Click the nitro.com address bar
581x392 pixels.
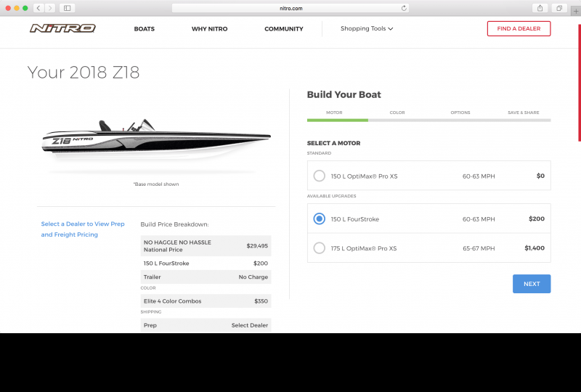(x=290, y=8)
